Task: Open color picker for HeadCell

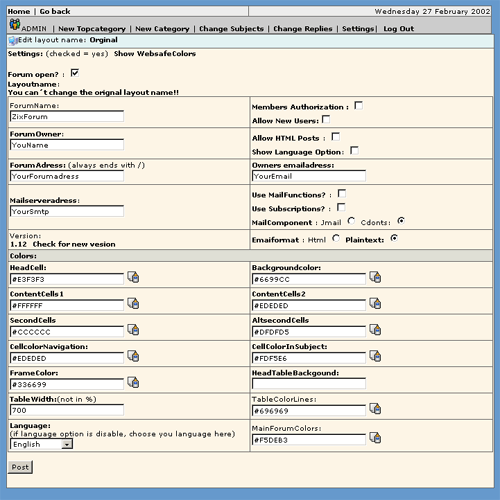Action: (x=133, y=277)
